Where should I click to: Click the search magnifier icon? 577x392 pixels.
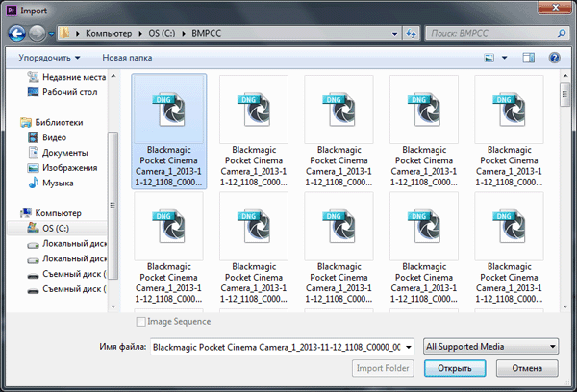(562, 34)
